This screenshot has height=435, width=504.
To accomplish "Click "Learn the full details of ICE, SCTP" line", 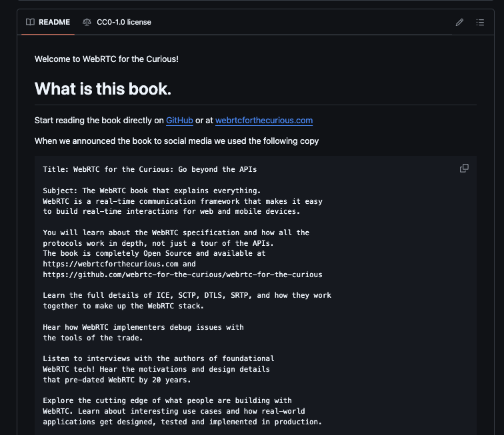I will (x=187, y=295).
